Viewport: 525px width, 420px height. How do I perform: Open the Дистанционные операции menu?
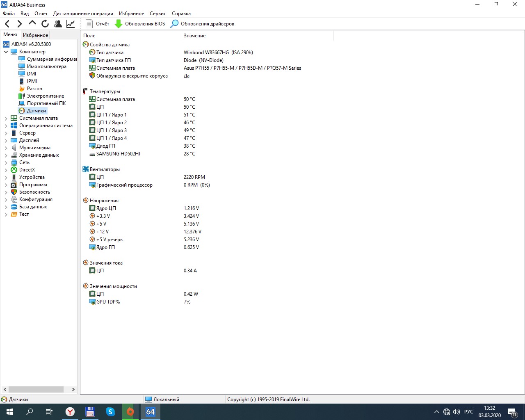83,14
